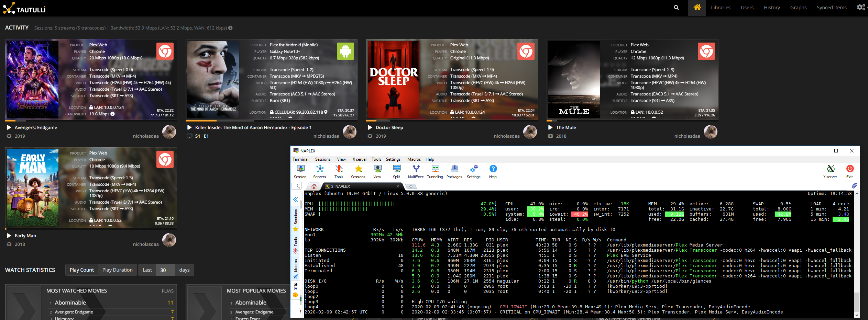Screen dimensions: 868x320
Task: Click Doctor Sleep stream progress bar
Action: tap(452, 121)
